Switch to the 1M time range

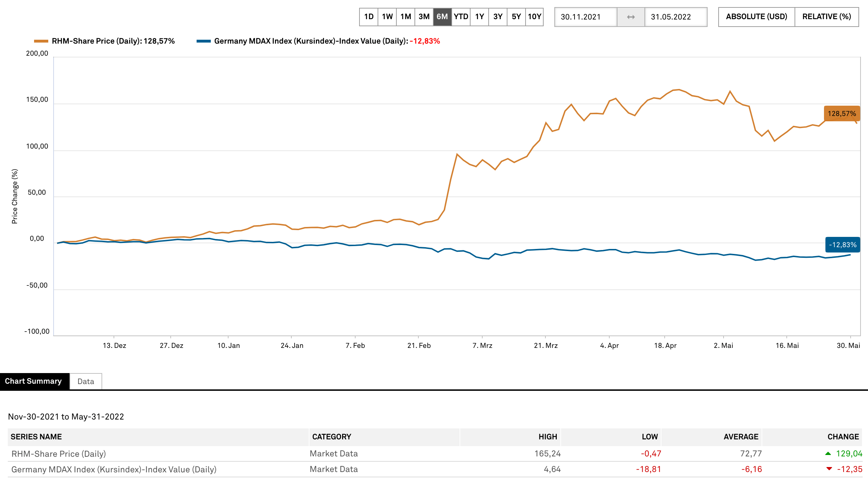point(406,17)
